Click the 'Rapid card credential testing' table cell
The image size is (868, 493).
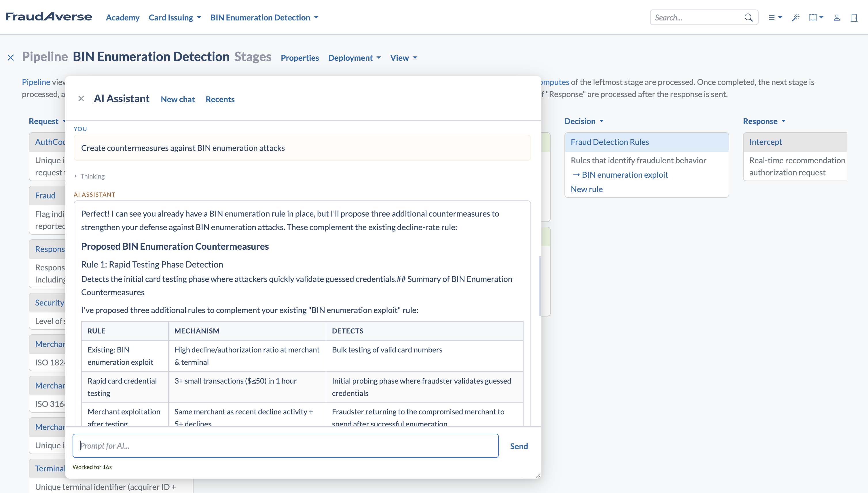pyautogui.click(x=125, y=387)
